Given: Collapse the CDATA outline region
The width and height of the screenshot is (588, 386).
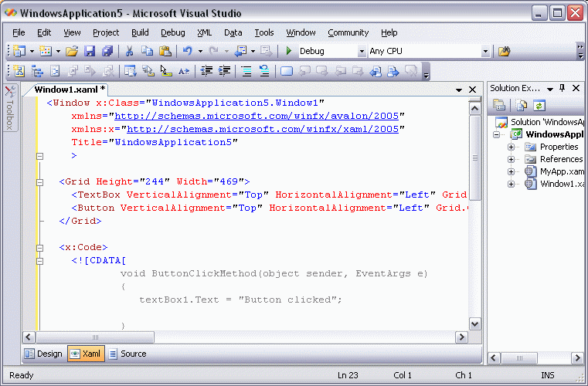Looking at the screenshot, I should pos(39,261).
